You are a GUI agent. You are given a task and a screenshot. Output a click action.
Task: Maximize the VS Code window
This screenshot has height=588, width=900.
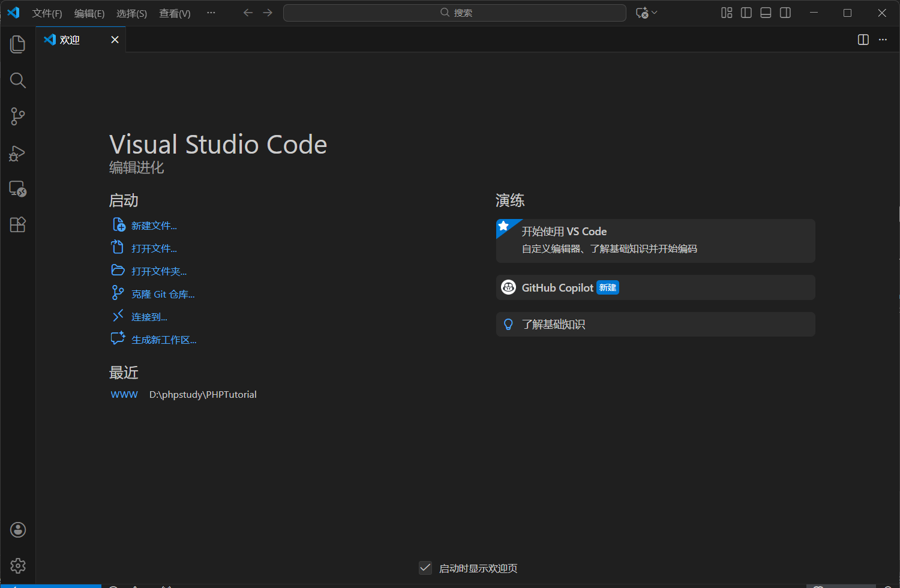pos(848,13)
